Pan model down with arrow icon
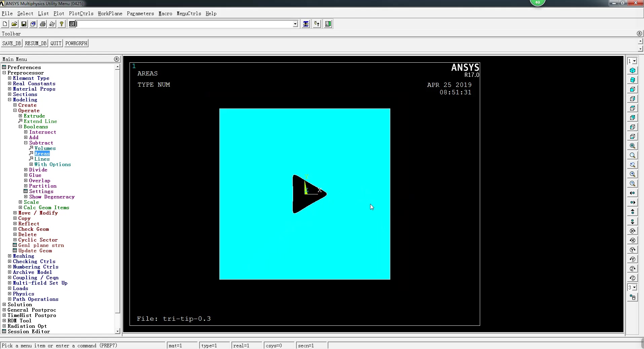This screenshot has width=644, height=349. click(633, 222)
